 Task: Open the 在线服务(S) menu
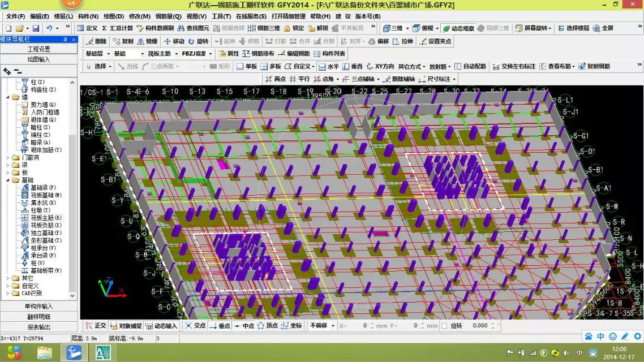251,16
